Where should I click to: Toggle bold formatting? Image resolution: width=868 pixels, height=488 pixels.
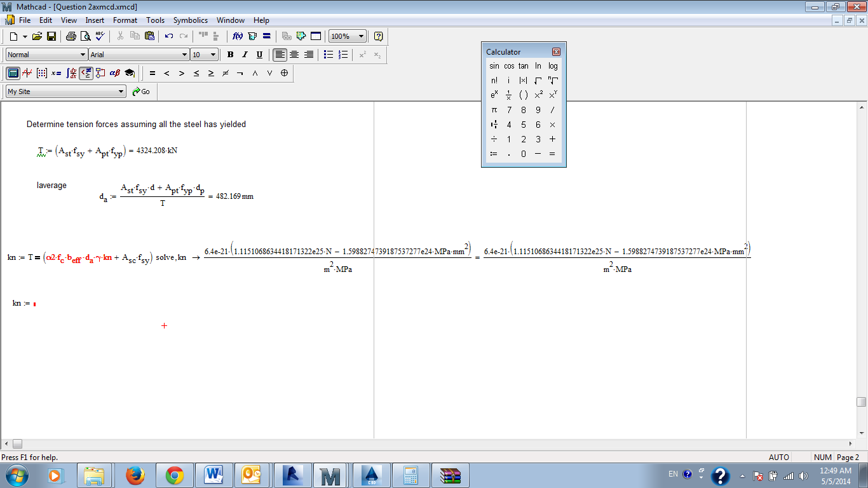(x=230, y=55)
